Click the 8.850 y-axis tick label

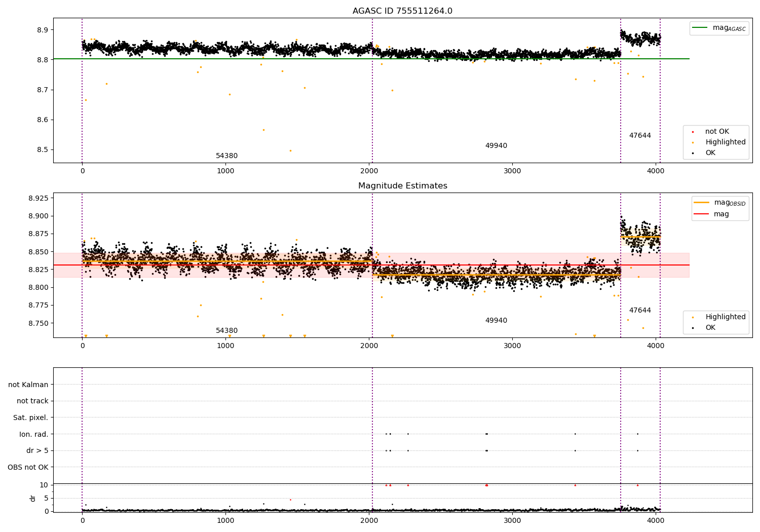(39, 252)
